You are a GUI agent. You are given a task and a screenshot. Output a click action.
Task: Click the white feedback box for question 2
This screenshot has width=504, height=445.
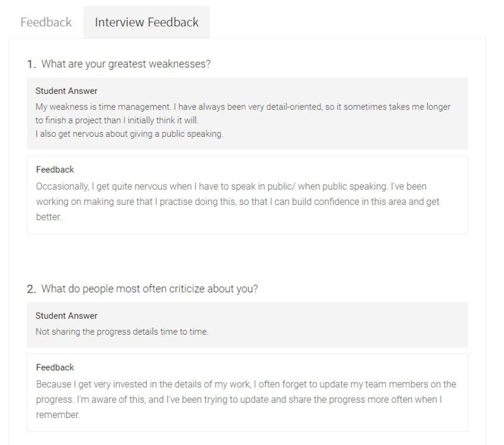tap(247, 393)
